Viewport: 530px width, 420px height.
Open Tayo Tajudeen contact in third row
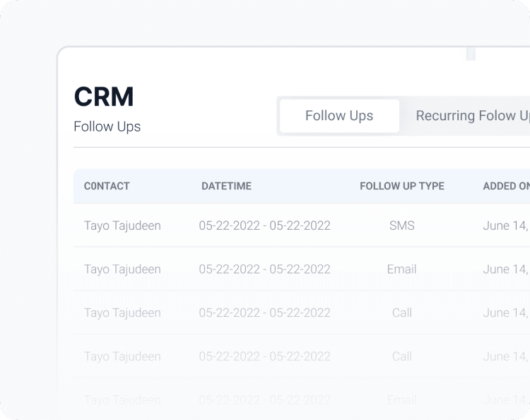122,313
